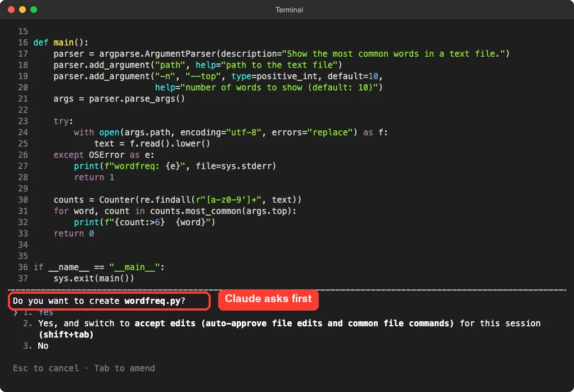Image resolution: width=574 pixels, height=392 pixels.
Task: Click 'return 0' on line 33
Action: click(x=74, y=233)
